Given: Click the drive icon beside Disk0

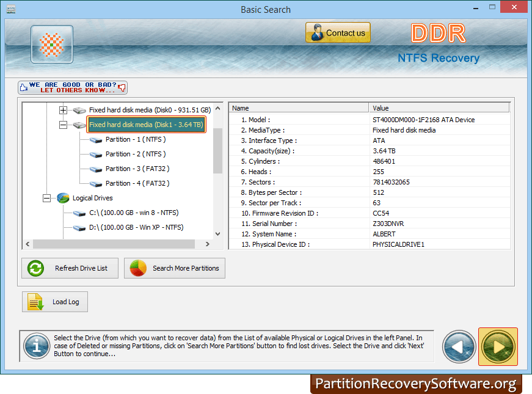Looking at the screenshot, I should (79, 111).
